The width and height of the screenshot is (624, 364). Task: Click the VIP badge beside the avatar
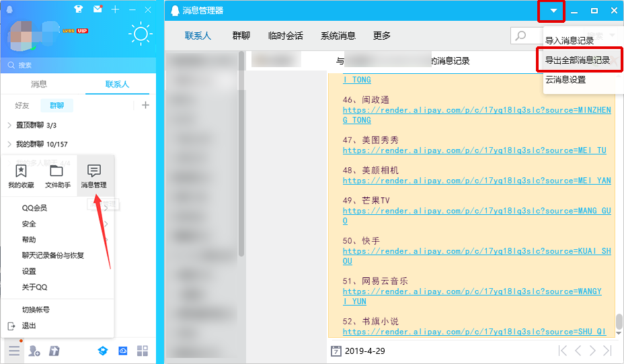point(83,31)
